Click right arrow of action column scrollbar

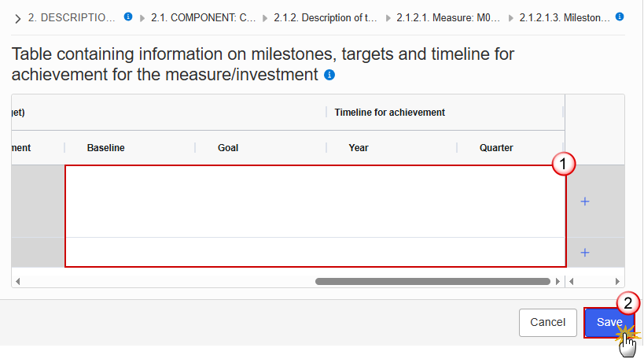(x=618, y=281)
